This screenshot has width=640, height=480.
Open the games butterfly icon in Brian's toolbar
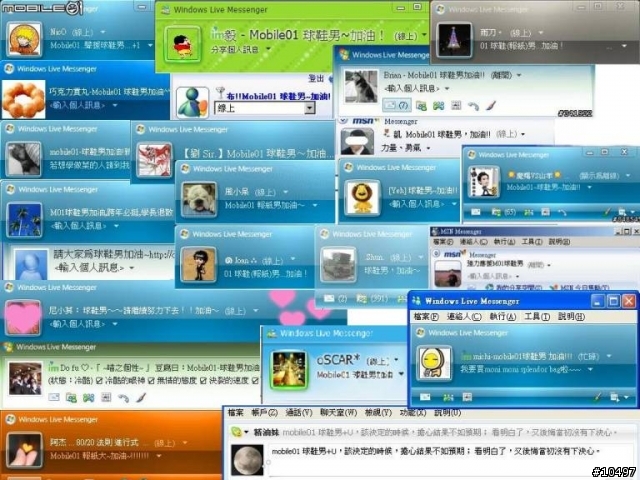(438, 106)
